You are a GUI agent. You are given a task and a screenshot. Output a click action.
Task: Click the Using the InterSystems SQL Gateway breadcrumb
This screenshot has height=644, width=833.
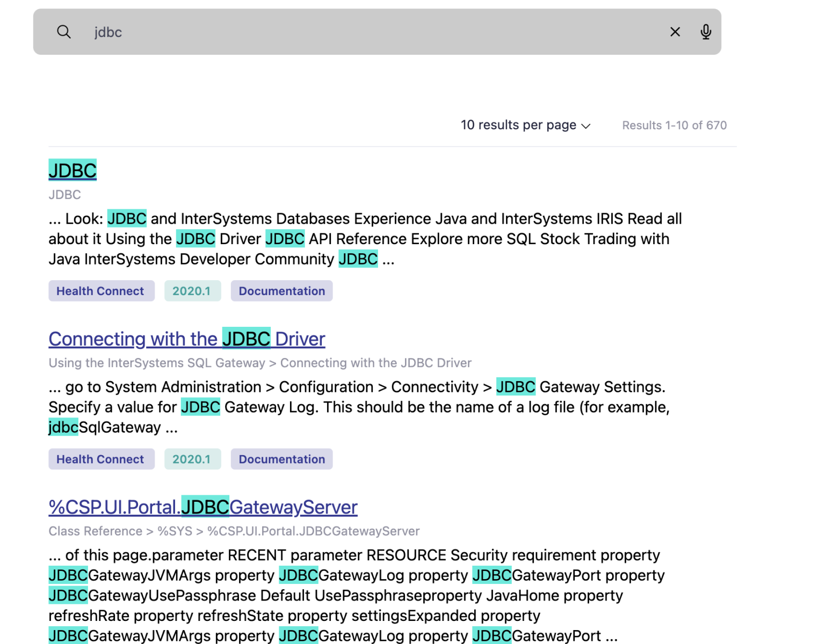tap(157, 363)
